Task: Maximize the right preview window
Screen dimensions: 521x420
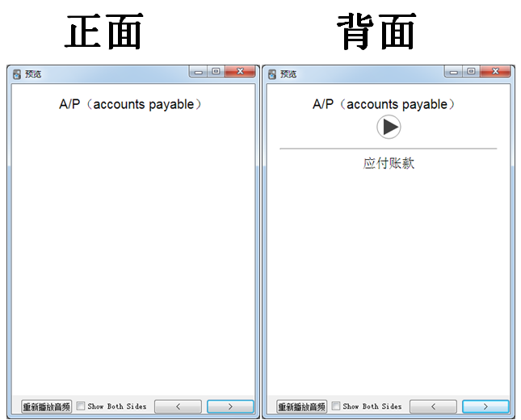Action: (x=471, y=71)
